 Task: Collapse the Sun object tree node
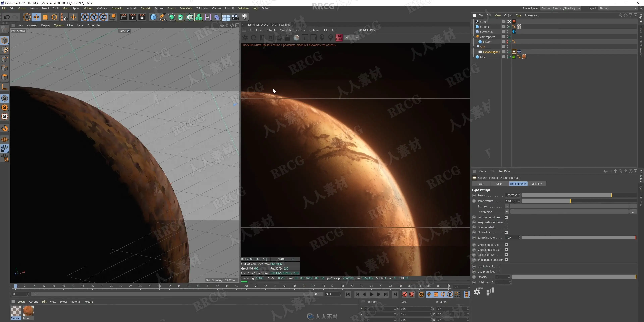coord(473,47)
